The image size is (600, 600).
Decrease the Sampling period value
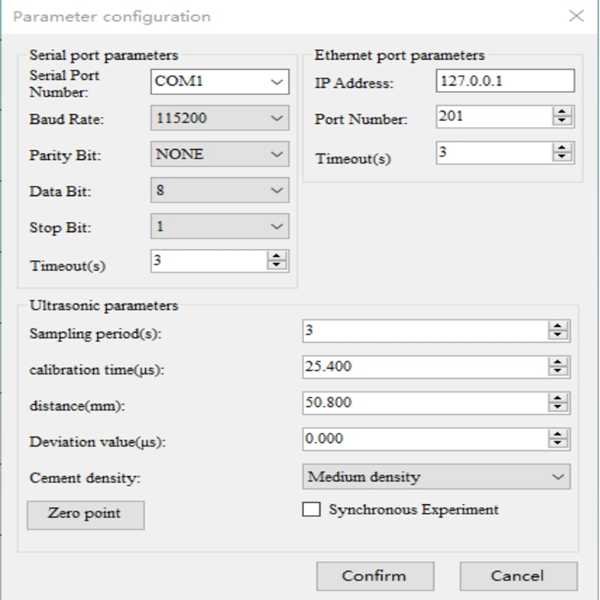pos(558,336)
